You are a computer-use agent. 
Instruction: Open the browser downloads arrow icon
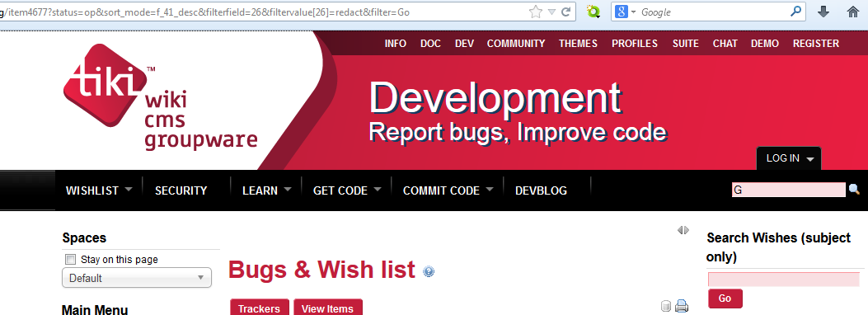(823, 12)
